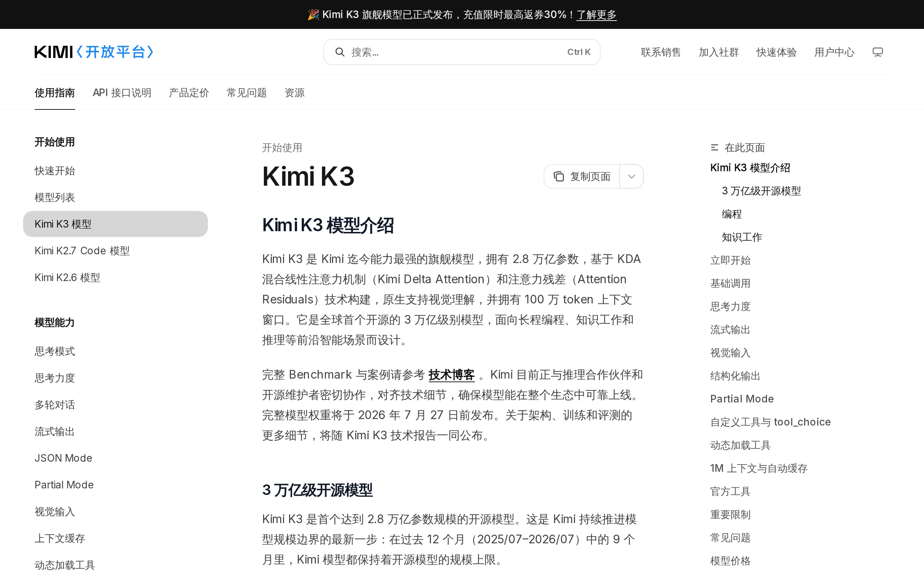Select Kimi K3 模型 in the sidebar
Image resolution: width=924 pixels, height=578 pixels.
tap(115, 224)
